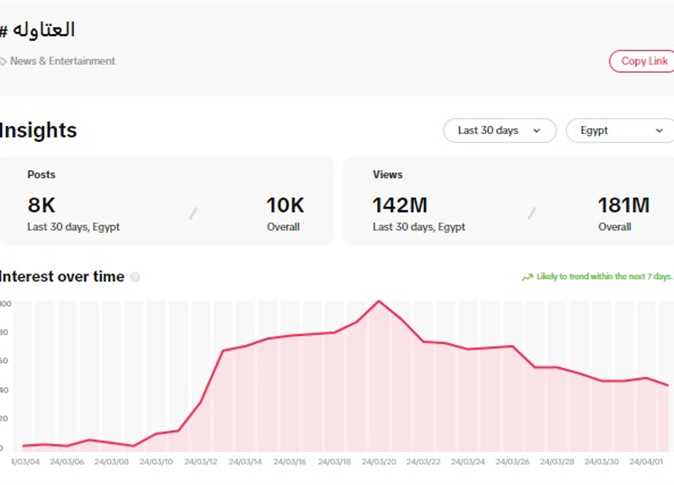Click the Insights section heading
This screenshot has width=674, height=485.
[x=38, y=130]
